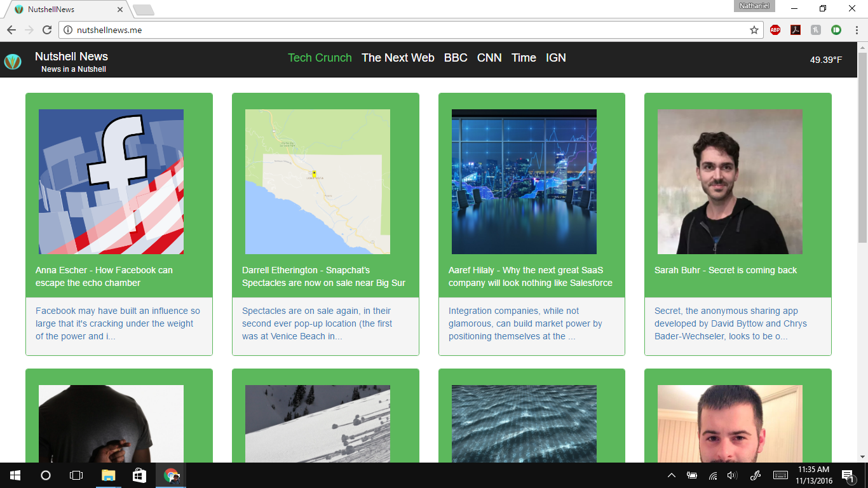Open Windows Ink Workspace pen icon
This screenshot has height=488, width=868.
point(756,475)
